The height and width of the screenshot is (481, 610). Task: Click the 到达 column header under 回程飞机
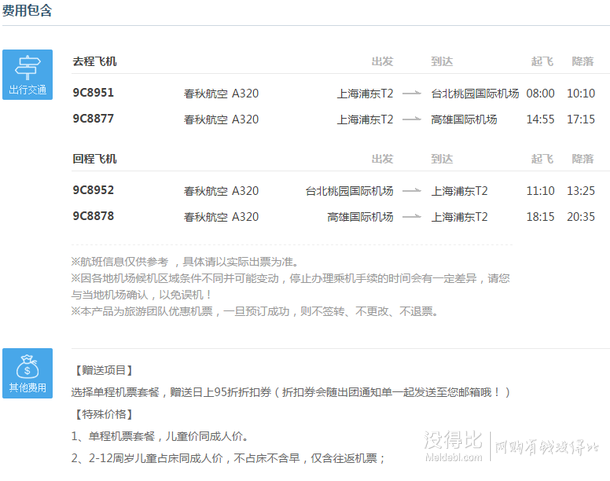(x=442, y=159)
